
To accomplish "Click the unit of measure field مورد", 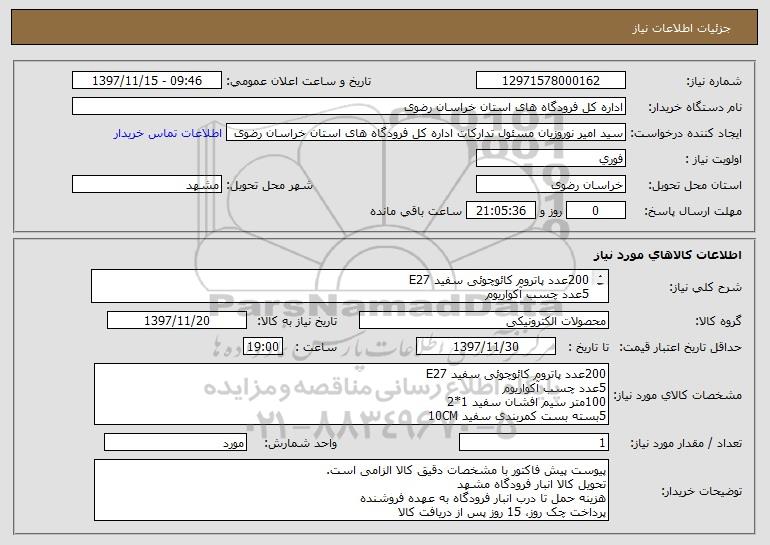I will [x=175, y=442].
